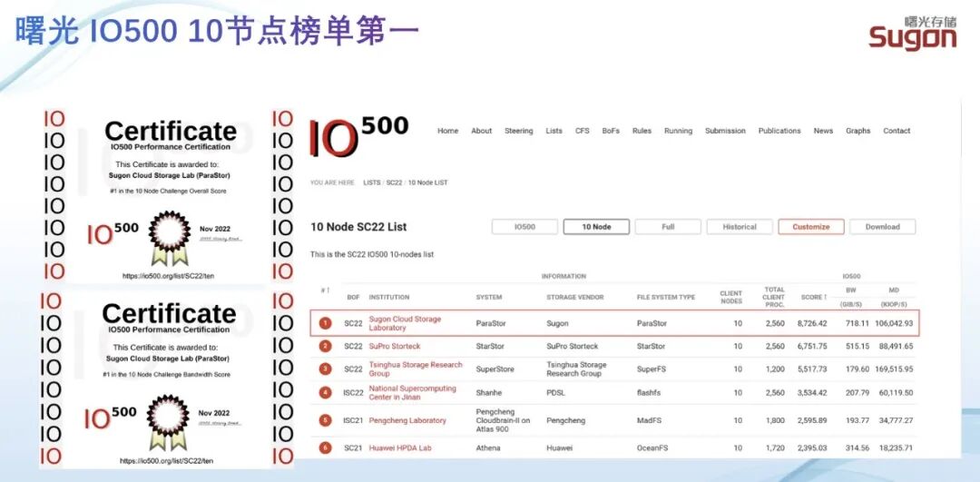Open the Contact menu item

[897, 131]
